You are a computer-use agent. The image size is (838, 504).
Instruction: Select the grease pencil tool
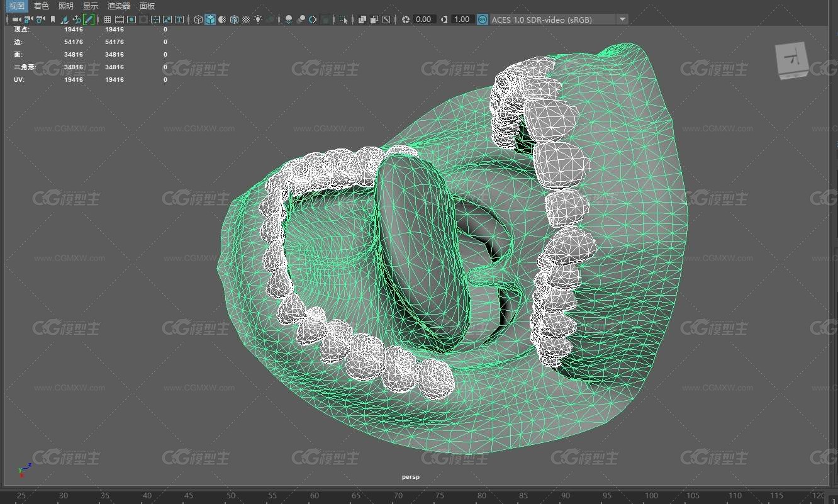click(x=89, y=20)
